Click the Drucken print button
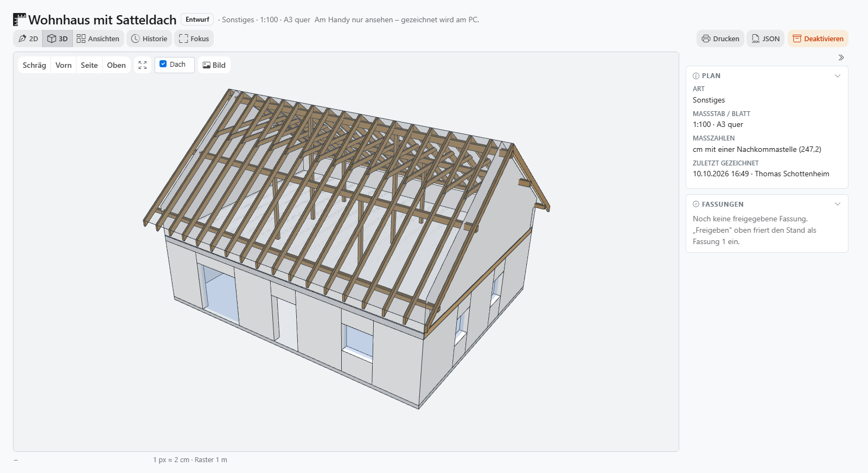Screen dimensions: 868x473 [x=720, y=39]
